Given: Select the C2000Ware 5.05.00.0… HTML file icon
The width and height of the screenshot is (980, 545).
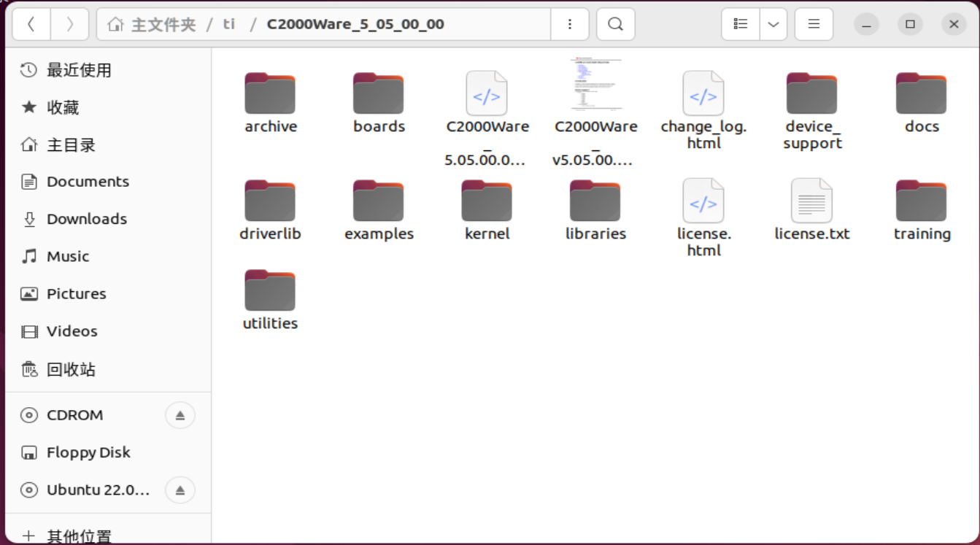Looking at the screenshot, I should click(x=487, y=93).
